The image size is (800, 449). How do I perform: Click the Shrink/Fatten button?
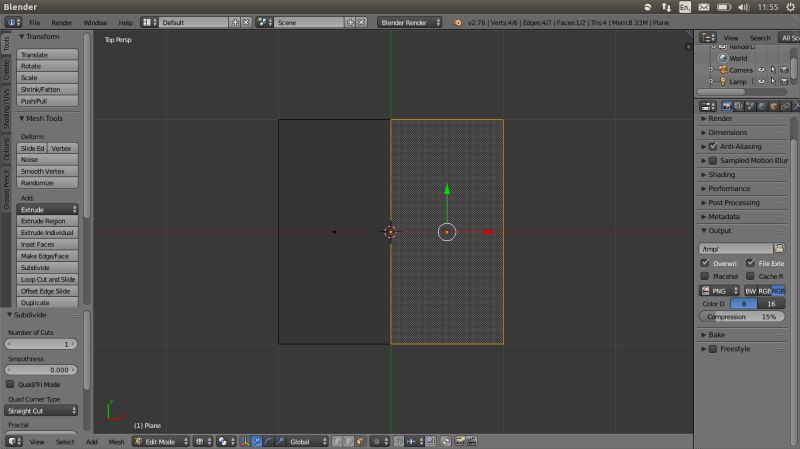coord(47,89)
